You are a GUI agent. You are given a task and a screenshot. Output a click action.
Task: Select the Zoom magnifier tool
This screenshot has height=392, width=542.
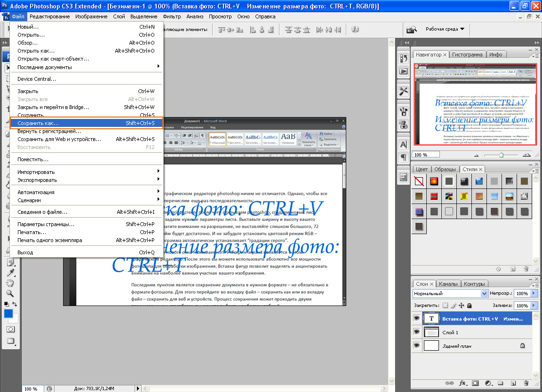10,294
